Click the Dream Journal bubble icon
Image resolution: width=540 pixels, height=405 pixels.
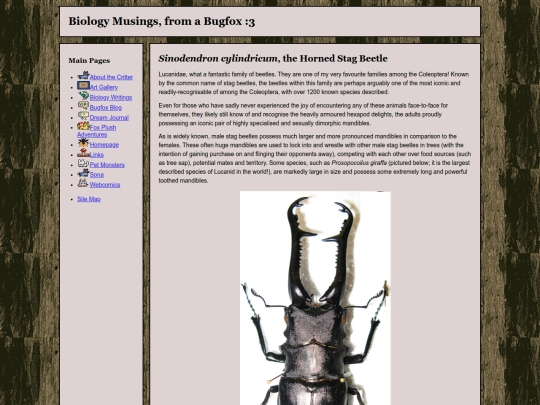83,116
